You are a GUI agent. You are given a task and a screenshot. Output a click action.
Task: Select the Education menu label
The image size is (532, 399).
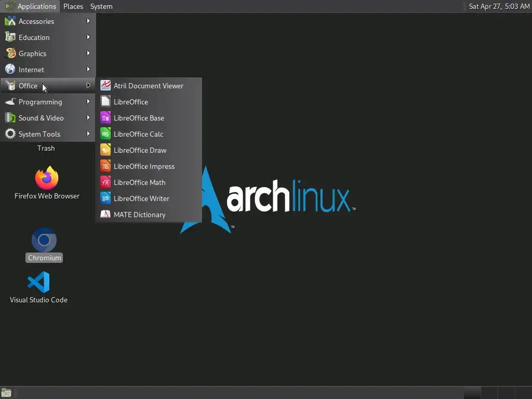(34, 37)
